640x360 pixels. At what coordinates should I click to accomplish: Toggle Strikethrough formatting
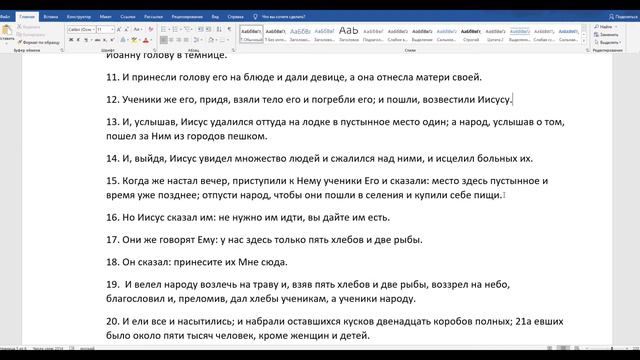[x=97, y=40]
